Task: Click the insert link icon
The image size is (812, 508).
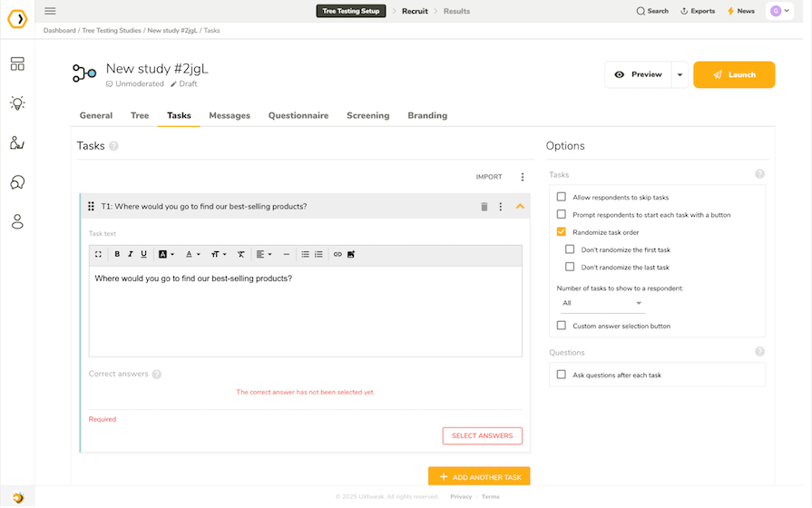Action: (338, 254)
